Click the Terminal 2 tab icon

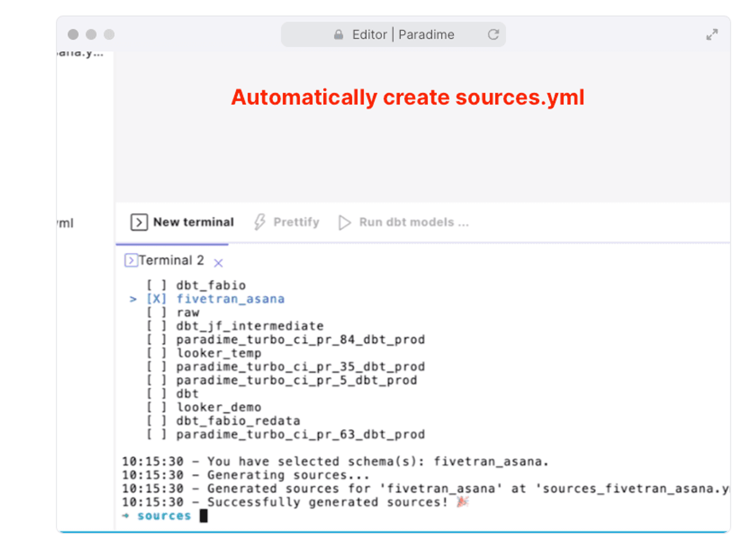click(131, 260)
